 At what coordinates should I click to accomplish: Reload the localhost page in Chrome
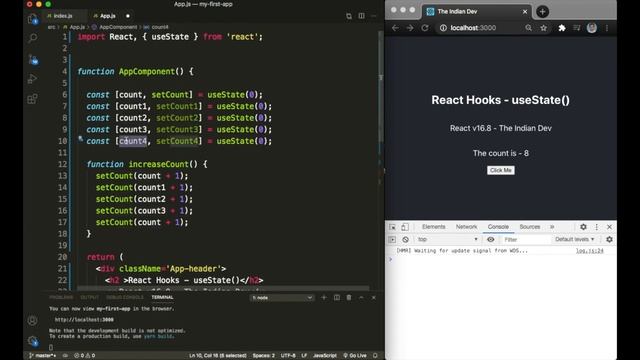coord(425,28)
